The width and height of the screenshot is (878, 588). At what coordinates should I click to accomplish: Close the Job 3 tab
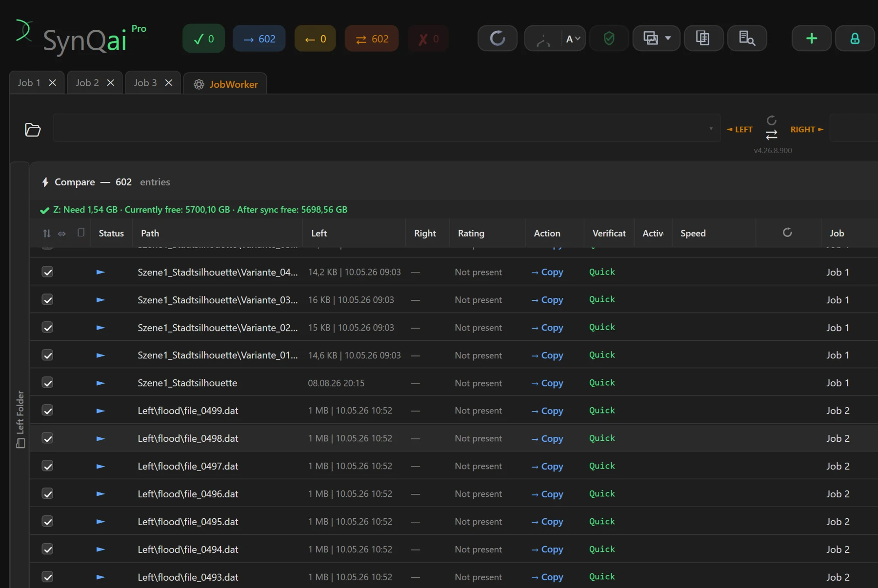click(169, 82)
